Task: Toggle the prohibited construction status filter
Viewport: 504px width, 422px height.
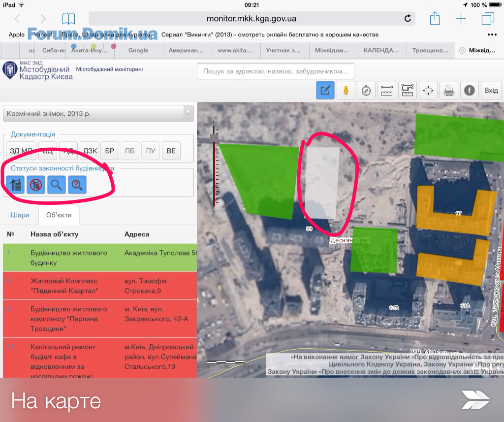Action: click(36, 185)
